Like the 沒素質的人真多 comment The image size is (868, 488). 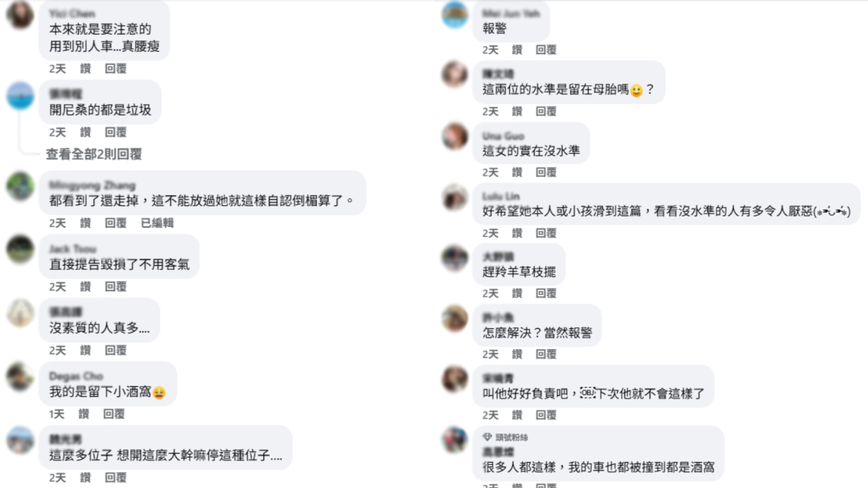(x=85, y=351)
